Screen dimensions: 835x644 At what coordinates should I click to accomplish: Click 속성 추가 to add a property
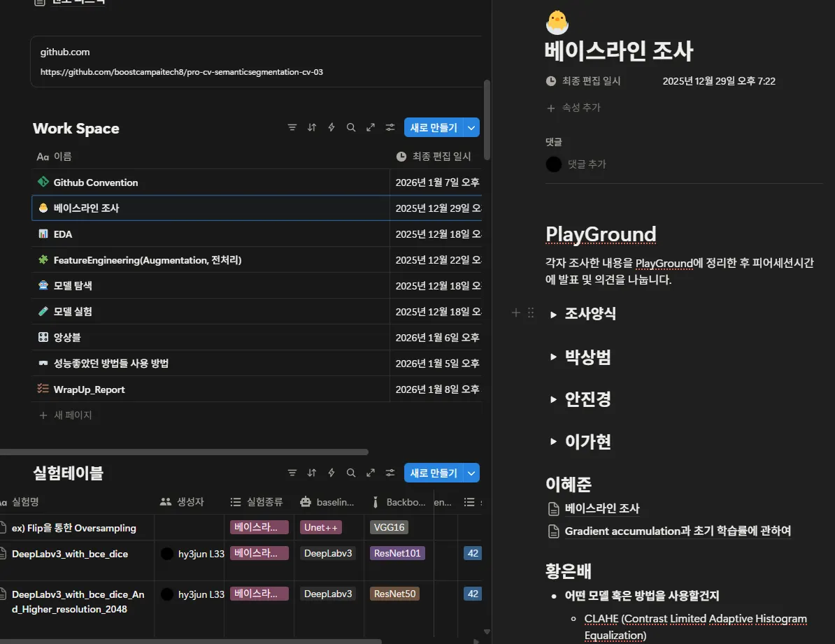point(574,108)
